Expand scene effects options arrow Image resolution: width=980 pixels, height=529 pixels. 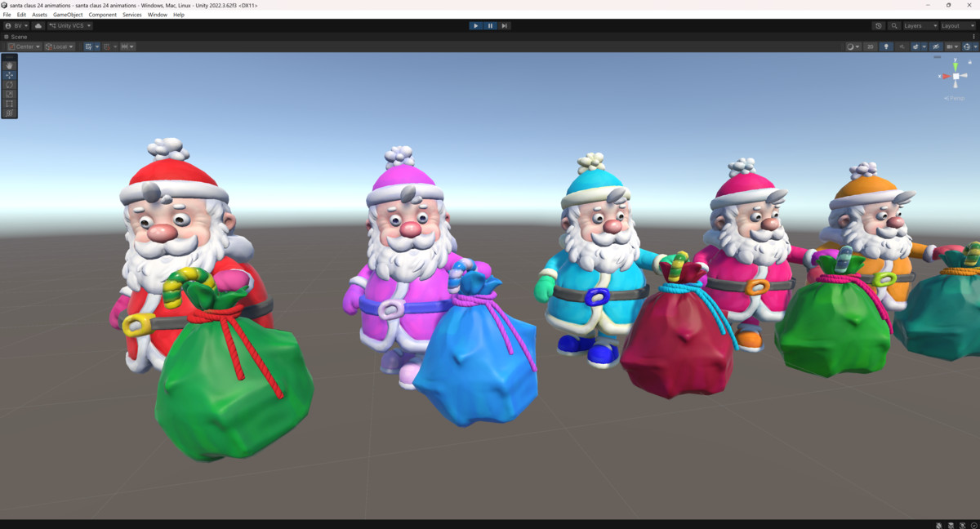(x=924, y=47)
